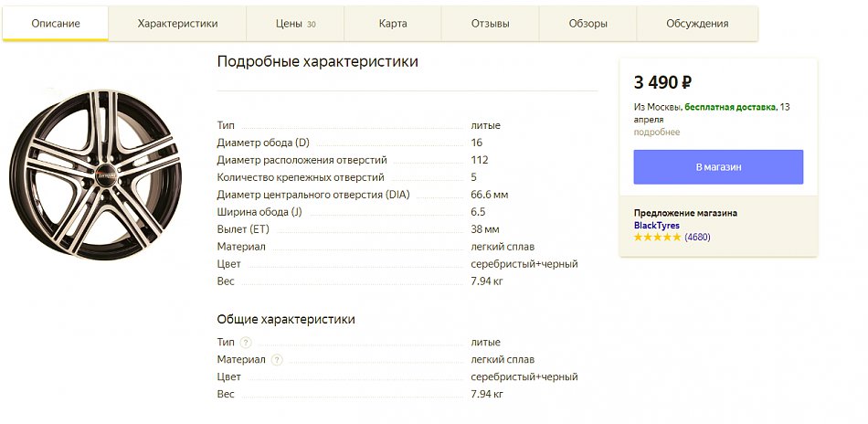Open the Обзоры tab
868x424 pixels.
587,24
